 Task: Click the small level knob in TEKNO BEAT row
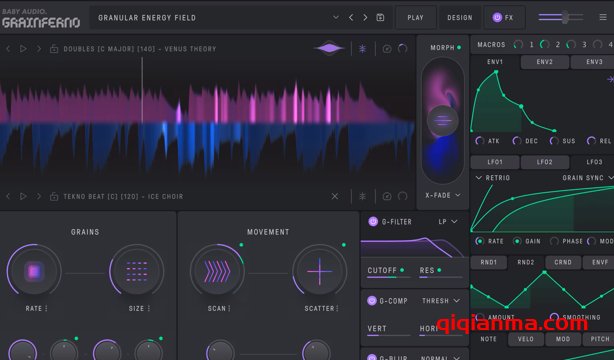pyautogui.click(x=403, y=196)
